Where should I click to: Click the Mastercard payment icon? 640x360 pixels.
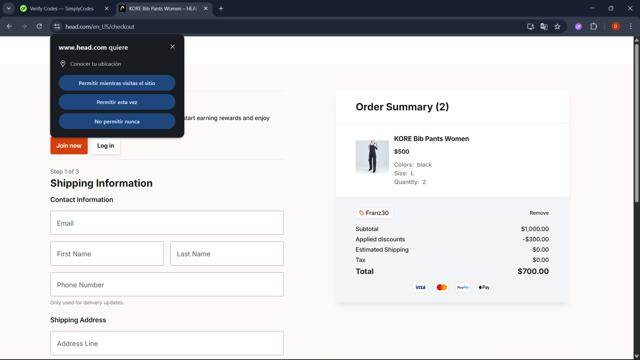tap(442, 287)
